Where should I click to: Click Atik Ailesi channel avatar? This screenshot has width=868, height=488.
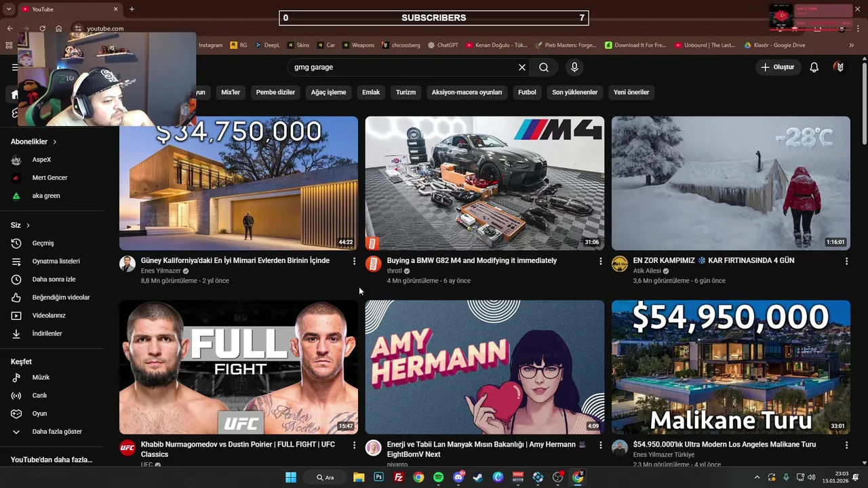click(620, 264)
